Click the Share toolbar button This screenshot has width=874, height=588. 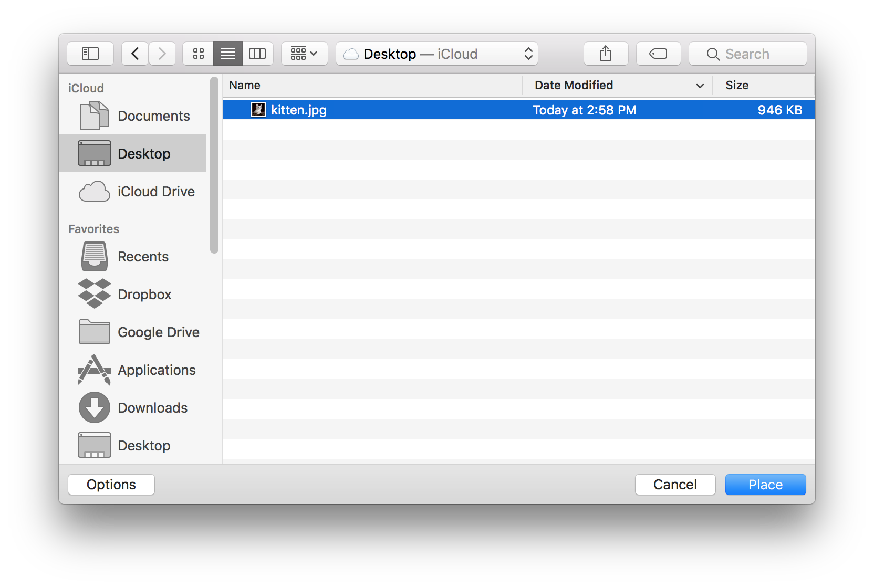(606, 54)
